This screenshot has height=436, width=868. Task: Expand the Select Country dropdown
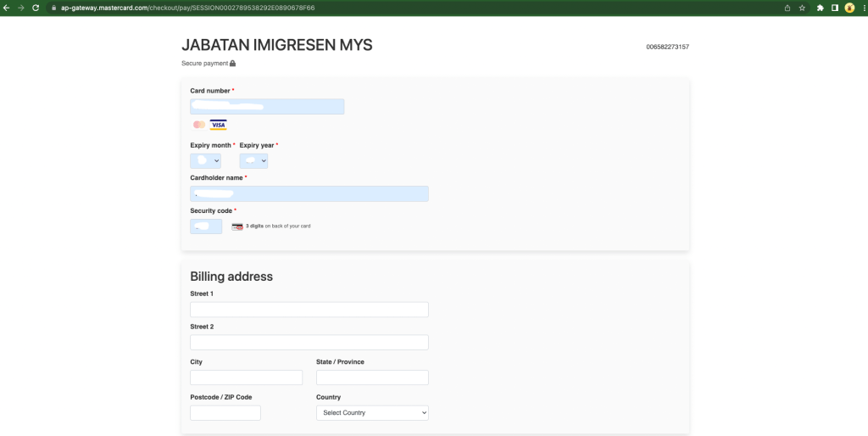[x=373, y=413]
